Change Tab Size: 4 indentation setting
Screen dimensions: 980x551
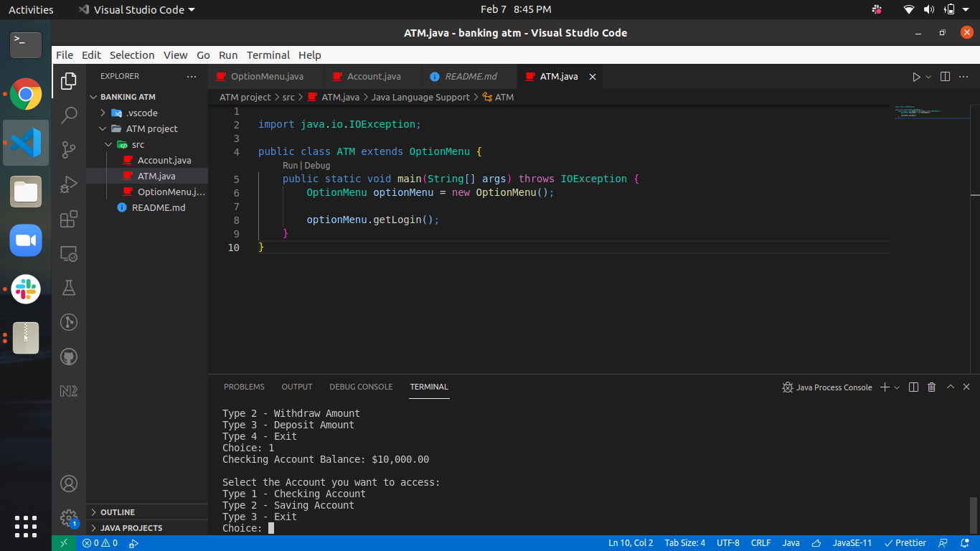(x=685, y=543)
